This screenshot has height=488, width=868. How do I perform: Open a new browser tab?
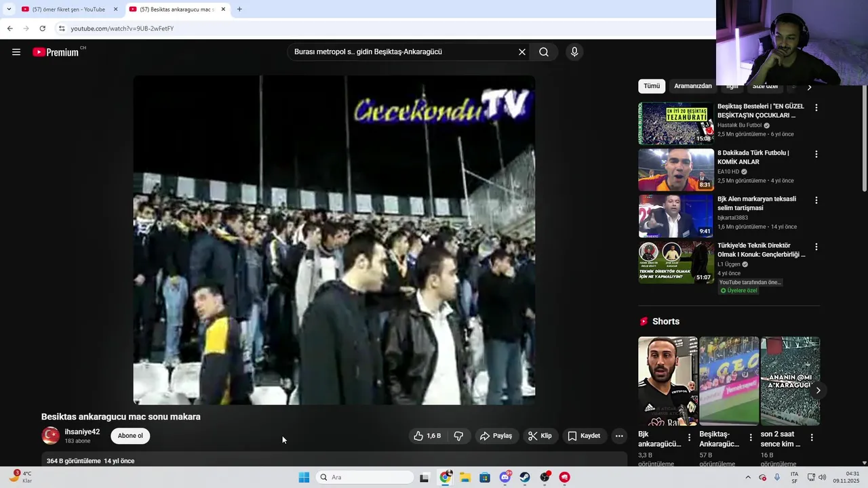(239, 9)
